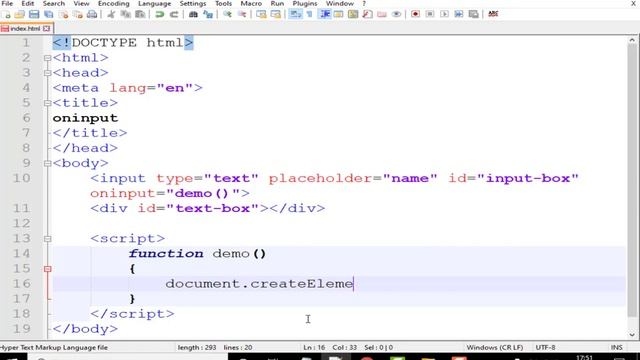Open the Replace dialog icon
640x360 pixels.
pyautogui.click(x=208, y=14)
